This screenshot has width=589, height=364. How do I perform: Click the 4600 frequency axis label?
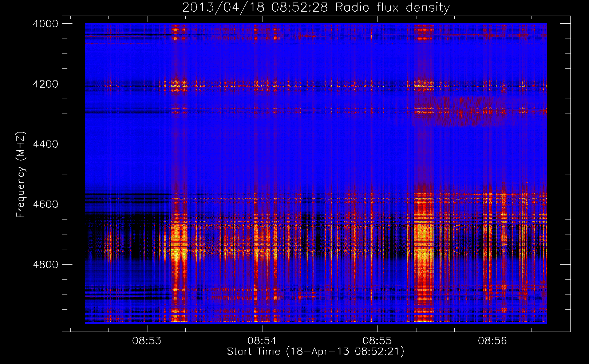pyautogui.click(x=46, y=204)
